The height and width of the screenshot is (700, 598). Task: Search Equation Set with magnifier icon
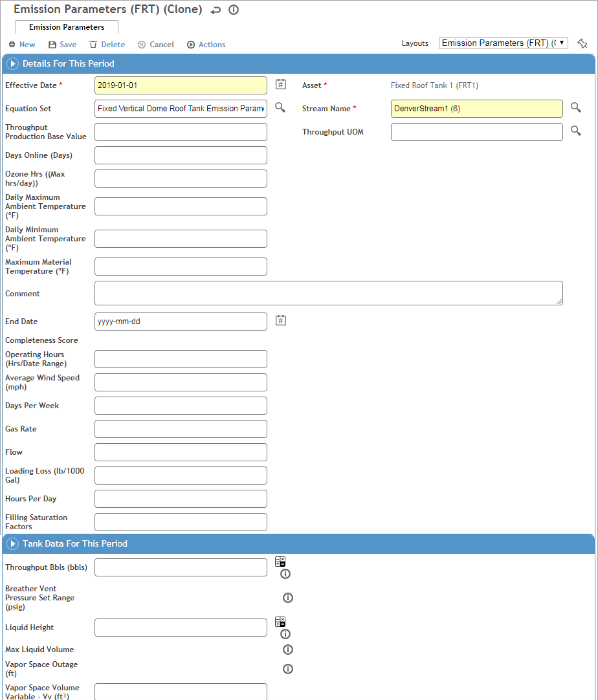click(x=280, y=107)
